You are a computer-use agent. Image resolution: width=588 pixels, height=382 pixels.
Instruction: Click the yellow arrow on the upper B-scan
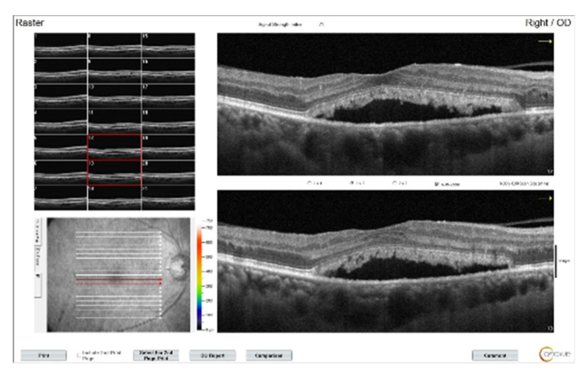point(545,41)
